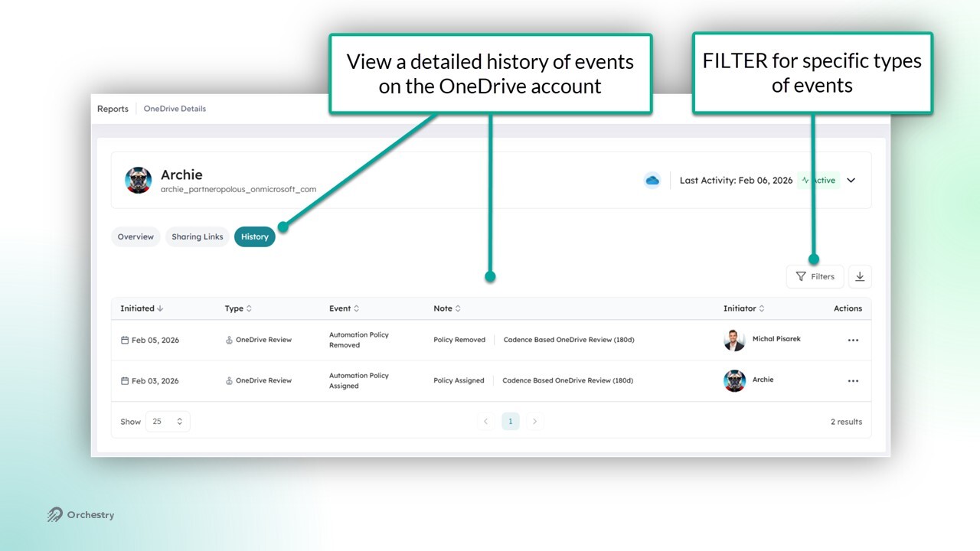
Task: Sort table by Note column
Action: (447, 308)
